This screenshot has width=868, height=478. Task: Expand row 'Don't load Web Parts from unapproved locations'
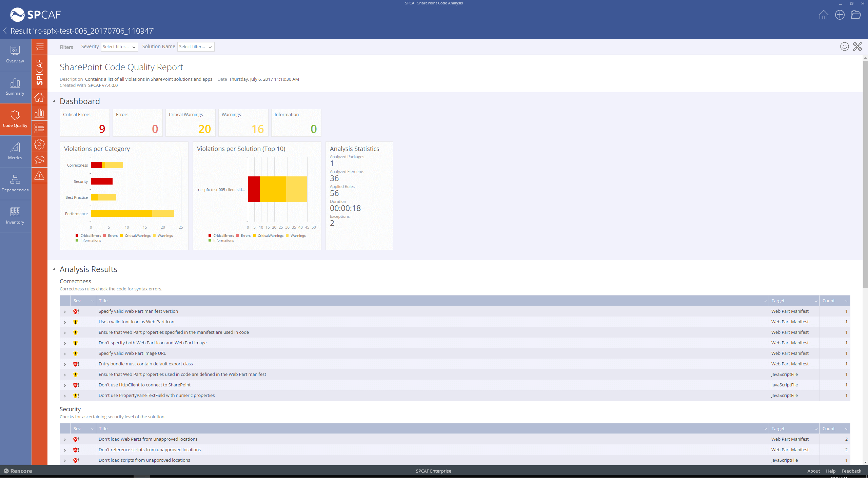(65, 440)
